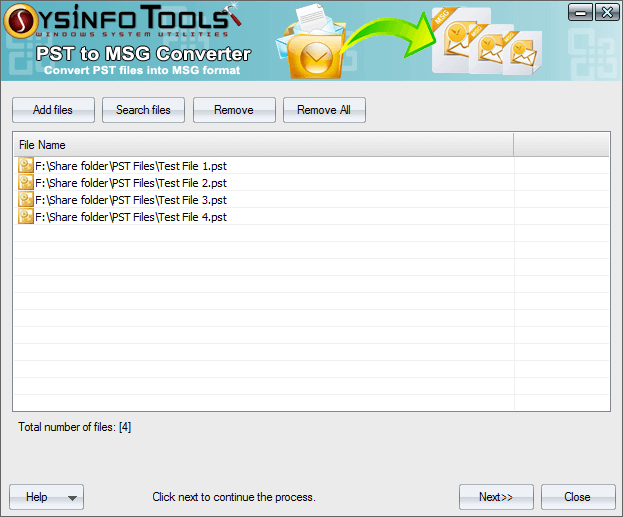Click Remove All to clear the list

click(x=324, y=110)
